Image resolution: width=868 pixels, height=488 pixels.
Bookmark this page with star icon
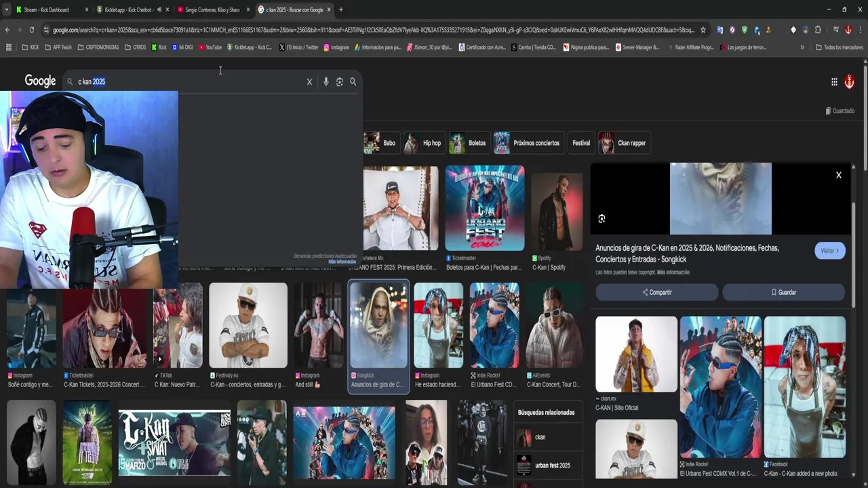703,30
